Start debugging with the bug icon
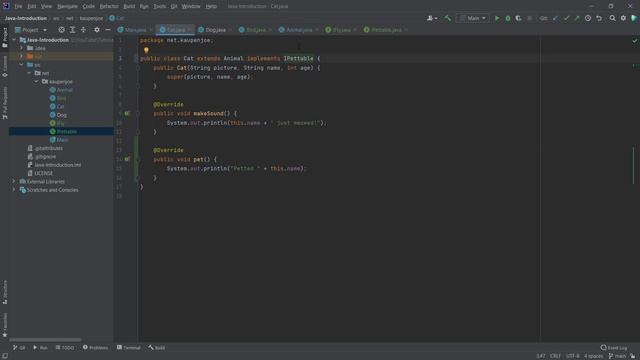Image resolution: width=640 pixels, height=360 pixels. [508, 18]
